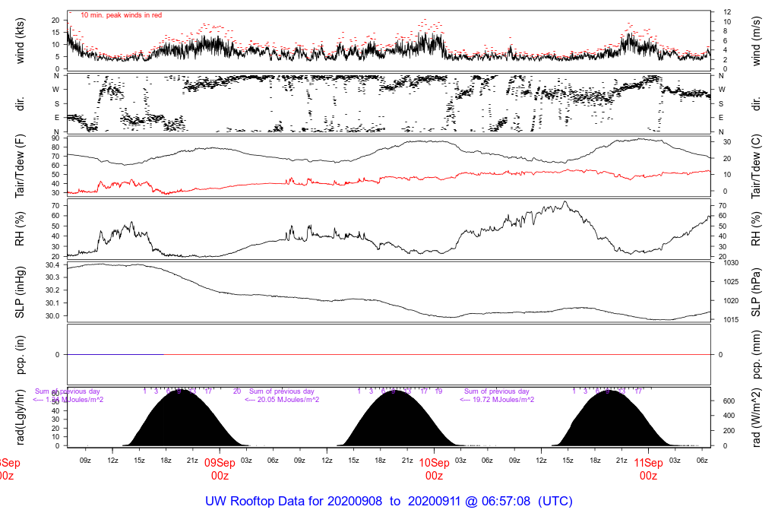Screen dimensions: 778x532
Task: Click the 'Tair/Tdew (F)' axis label
Action: [x=20, y=166]
